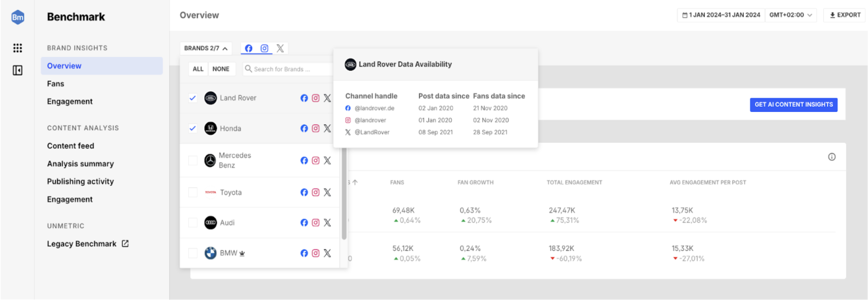The image size is (868, 300).
Task: Click the Land Rover brand logo
Action: (210, 98)
